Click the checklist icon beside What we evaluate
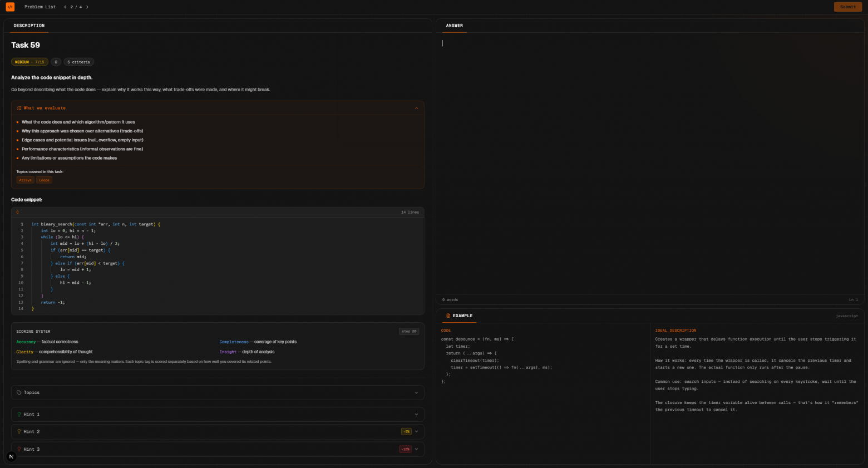The width and height of the screenshot is (868, 468). pyautogui.click(x=19, y=108)
